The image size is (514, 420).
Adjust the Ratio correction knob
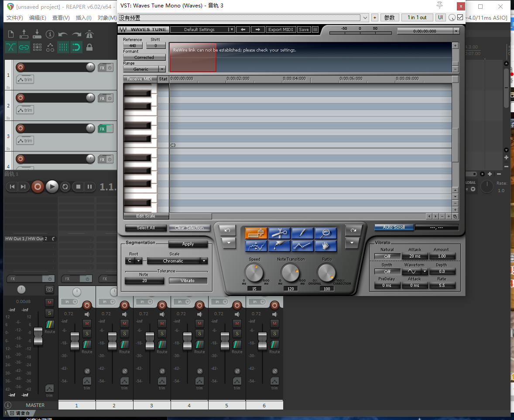(327, 273)
